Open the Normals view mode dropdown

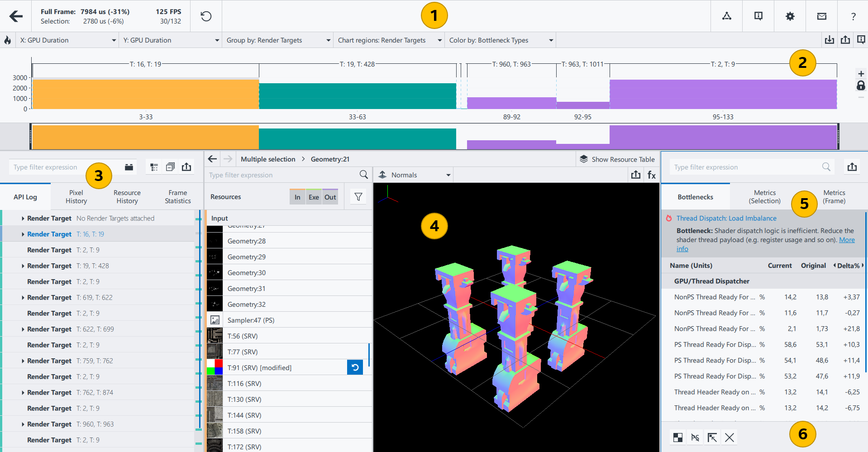click(x=413, y=175)
